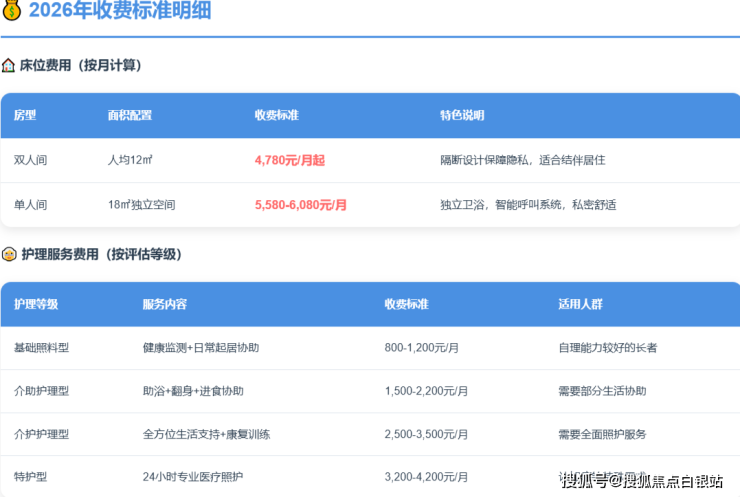
Task: Click the 特色说明 column header
Action: (x=461, y=115)
